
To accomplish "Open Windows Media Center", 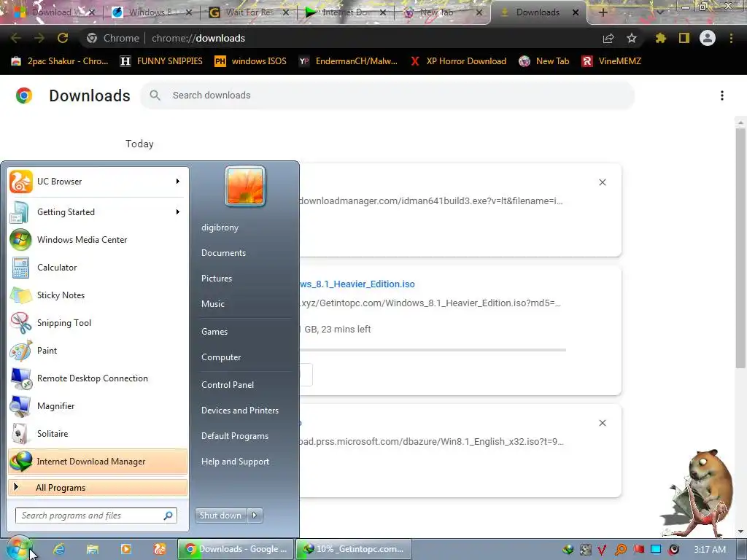I will pyautogui.click(x=98, y=239).
